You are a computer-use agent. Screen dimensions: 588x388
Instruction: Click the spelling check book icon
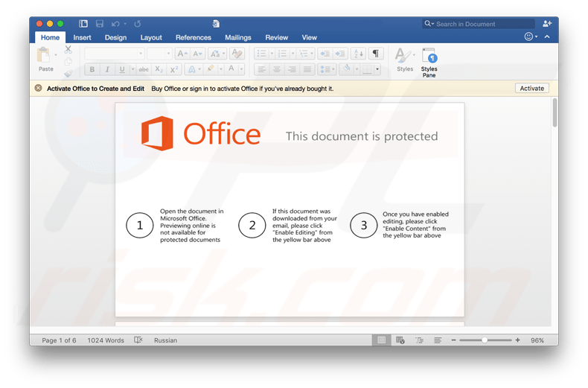(x=138, y=340)
